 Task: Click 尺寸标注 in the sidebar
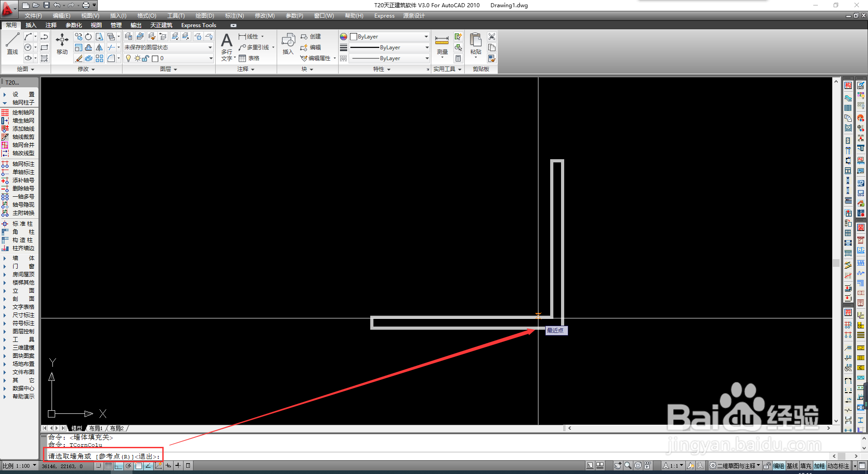point(19,315)
